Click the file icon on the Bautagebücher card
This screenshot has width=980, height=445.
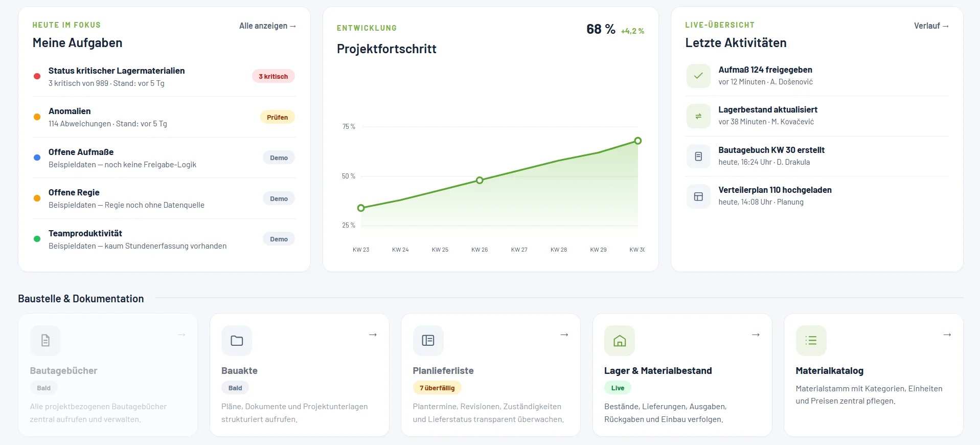pos(45,341)
